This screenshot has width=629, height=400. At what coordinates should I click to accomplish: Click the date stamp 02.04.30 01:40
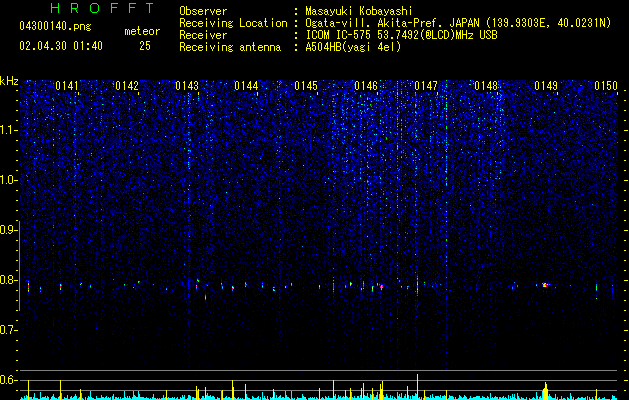click(x=61, y=46)
